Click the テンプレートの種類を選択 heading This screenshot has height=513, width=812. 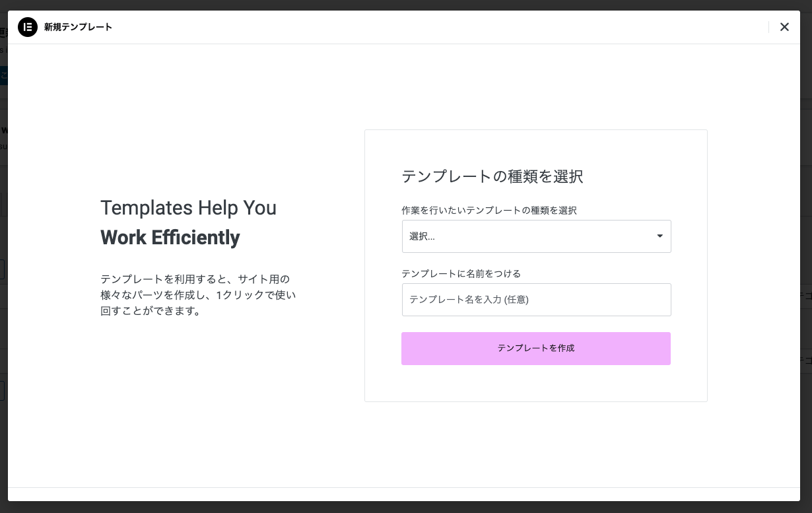pyautogui.click(x=492, y=176)
